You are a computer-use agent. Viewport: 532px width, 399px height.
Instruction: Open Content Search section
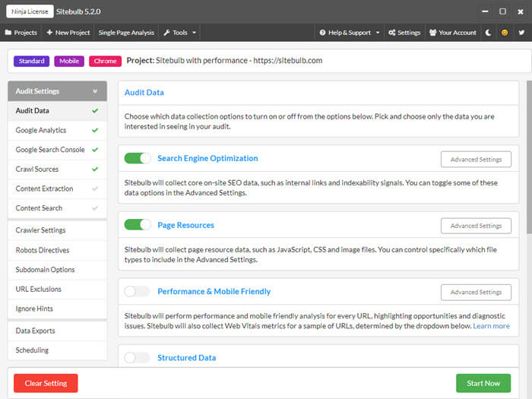[57, 208]
